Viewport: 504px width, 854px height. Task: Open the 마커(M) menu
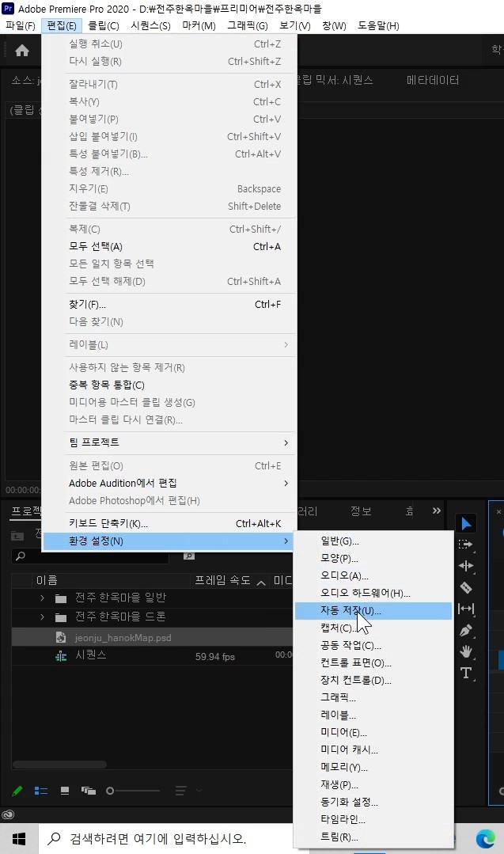point(199,25)
